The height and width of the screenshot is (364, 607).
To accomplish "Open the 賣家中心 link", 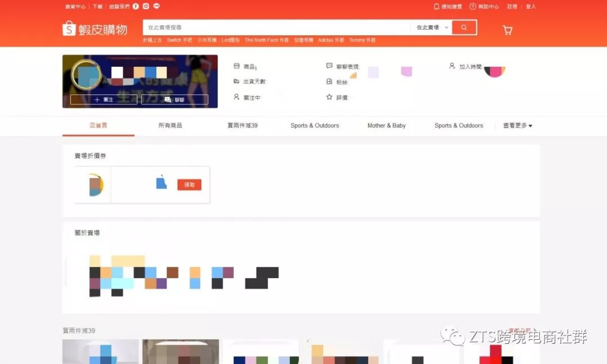I will pyautogui.click(x=75, y=7).
